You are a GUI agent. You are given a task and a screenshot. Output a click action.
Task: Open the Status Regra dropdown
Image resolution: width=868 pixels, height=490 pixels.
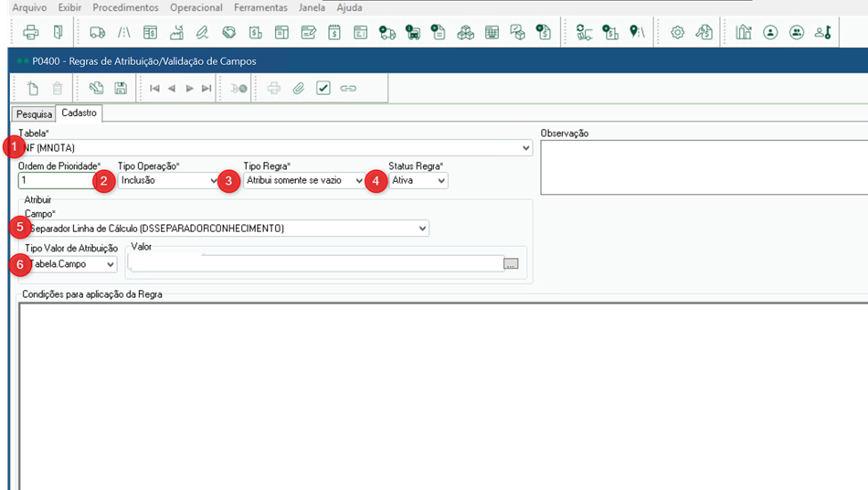pos(418,180)
